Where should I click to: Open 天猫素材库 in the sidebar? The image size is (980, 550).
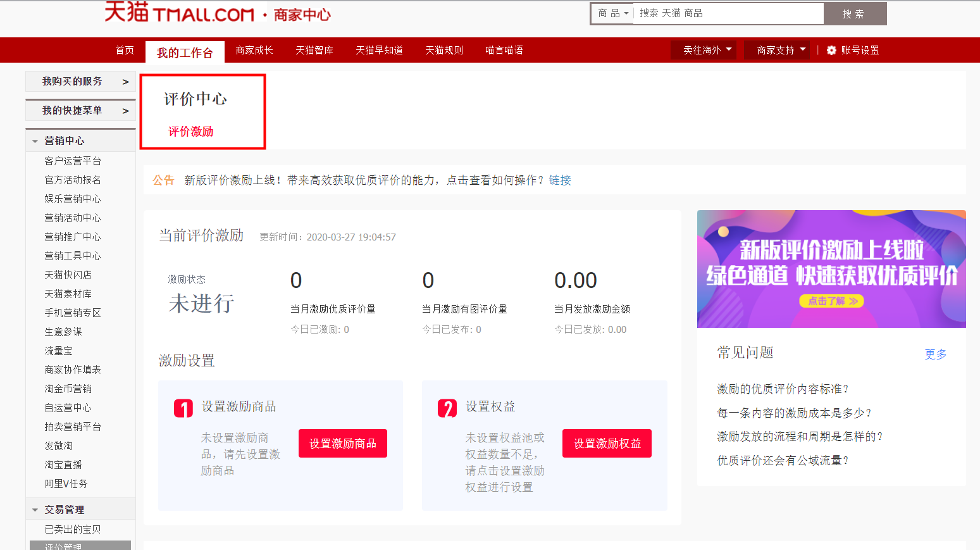pos(68,294)
